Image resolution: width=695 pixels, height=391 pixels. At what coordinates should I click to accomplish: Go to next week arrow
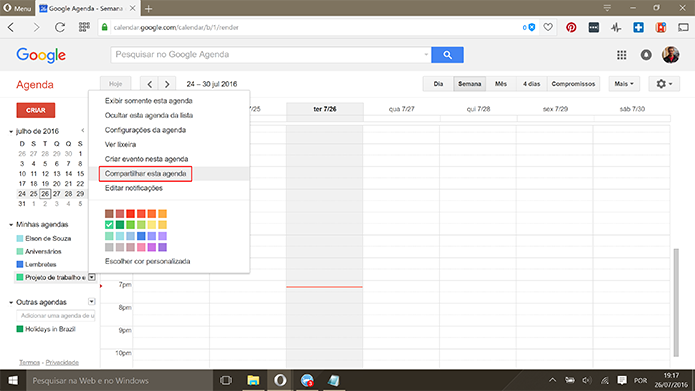tap(167, 84)
